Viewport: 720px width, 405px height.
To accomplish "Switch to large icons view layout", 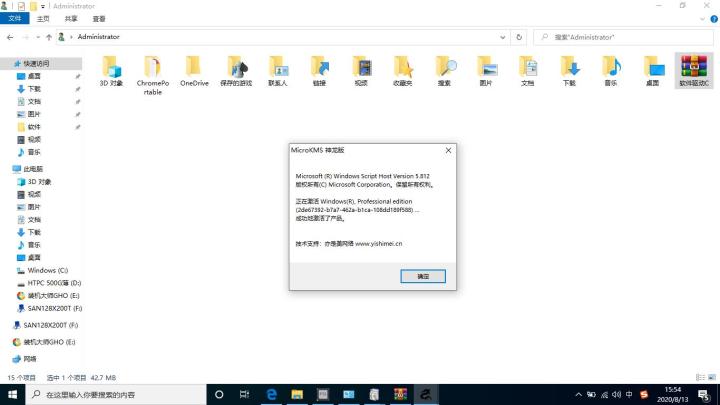I will click(x=712, y=377).
